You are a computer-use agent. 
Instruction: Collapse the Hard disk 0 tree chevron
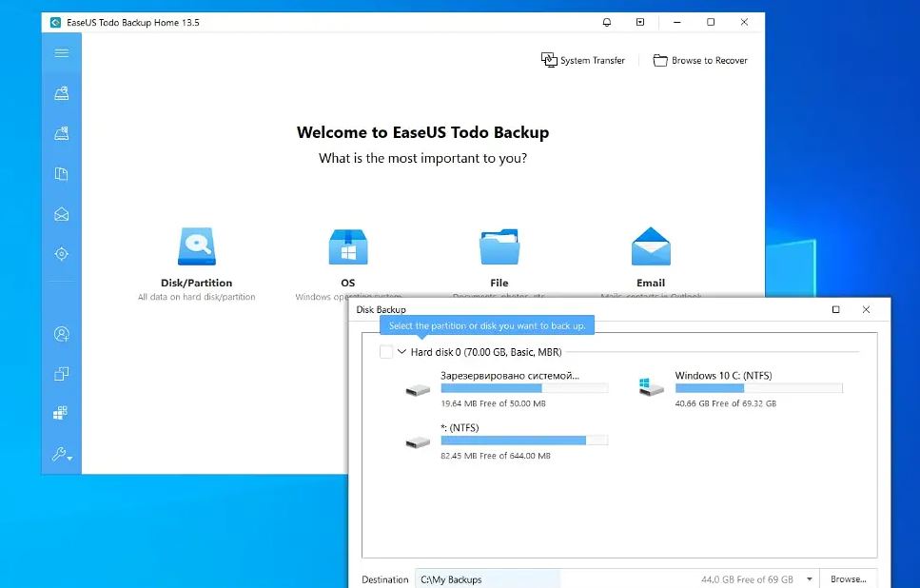pos(401,351)
